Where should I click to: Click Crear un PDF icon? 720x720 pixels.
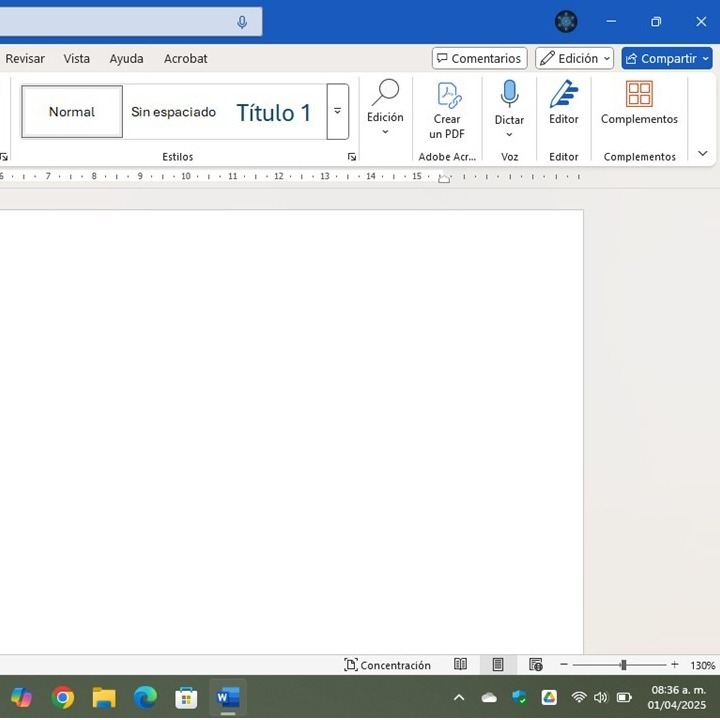coord(448,95)
